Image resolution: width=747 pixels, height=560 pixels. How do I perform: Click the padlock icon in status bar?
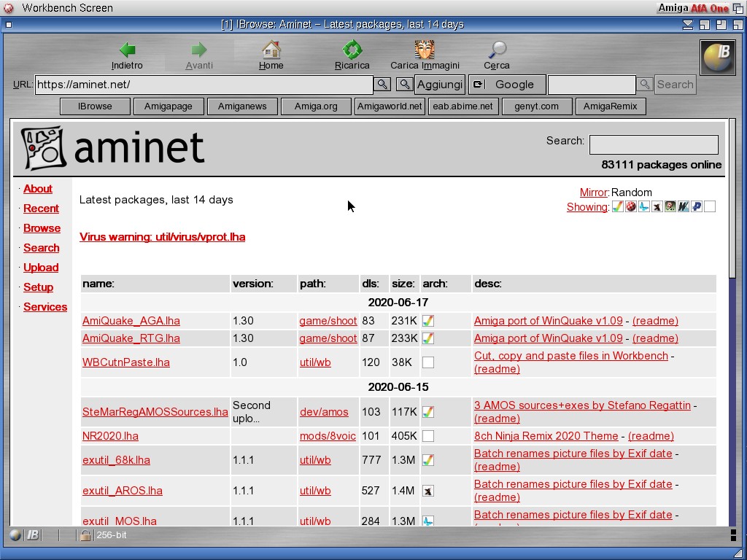coord(85,535)
